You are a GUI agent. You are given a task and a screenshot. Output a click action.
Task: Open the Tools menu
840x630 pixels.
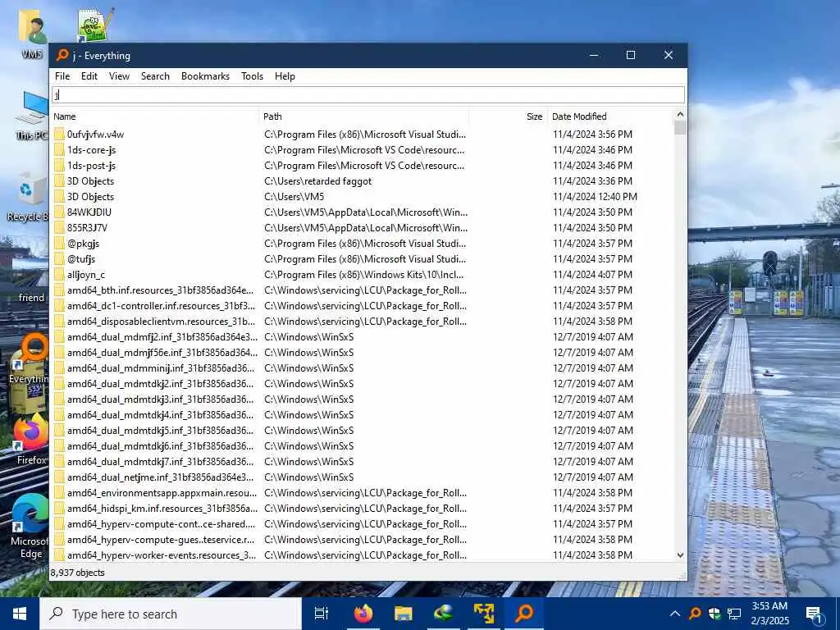tap(252, 76)
